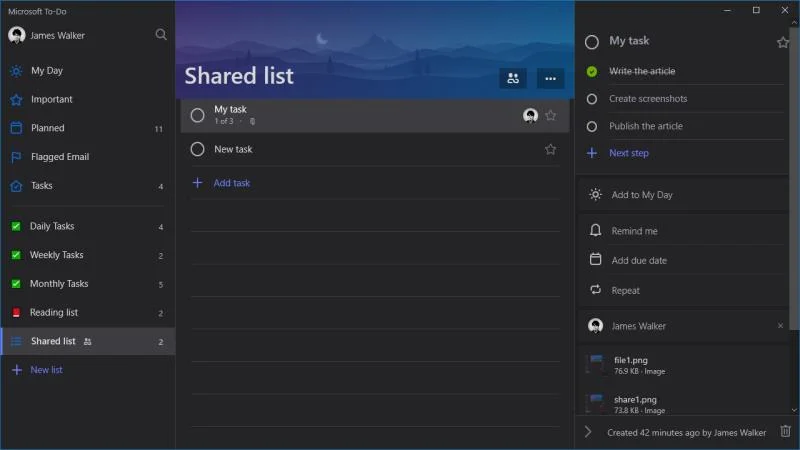Click the bell icon for Remind me
The image size is (800, 450).
[595, 231]
